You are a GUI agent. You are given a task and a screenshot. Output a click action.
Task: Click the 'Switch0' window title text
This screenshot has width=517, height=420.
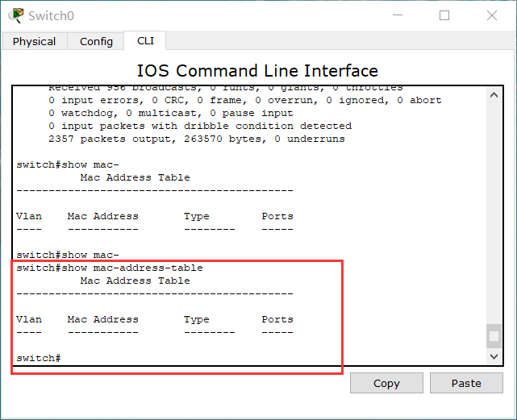click(51, 16)
